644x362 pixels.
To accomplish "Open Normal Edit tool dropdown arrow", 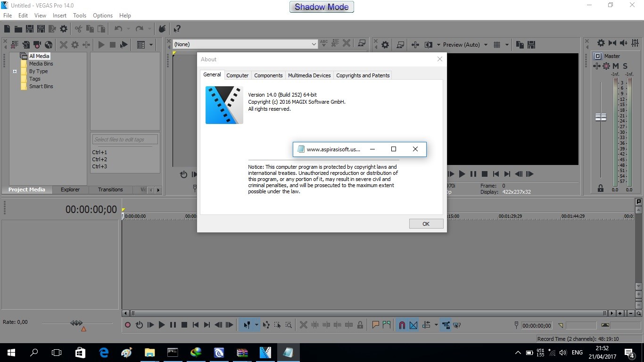I will (256, 325).
